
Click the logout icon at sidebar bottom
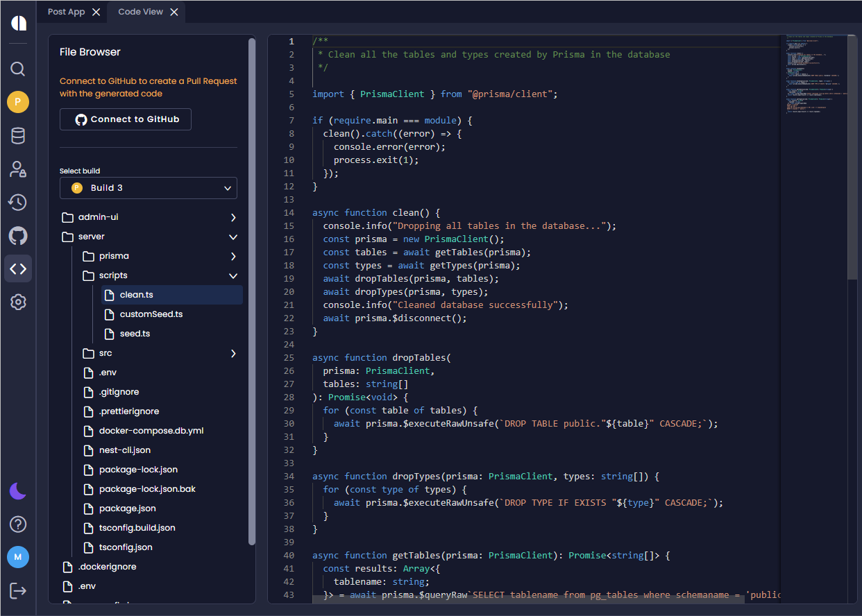tap(18, 590)
